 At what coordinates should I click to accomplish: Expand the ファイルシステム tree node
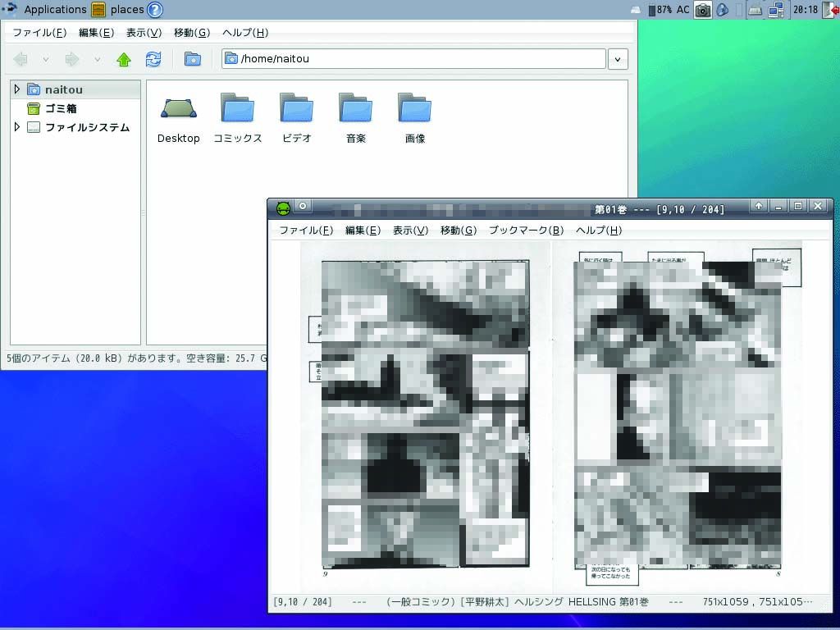coord(17,127)
